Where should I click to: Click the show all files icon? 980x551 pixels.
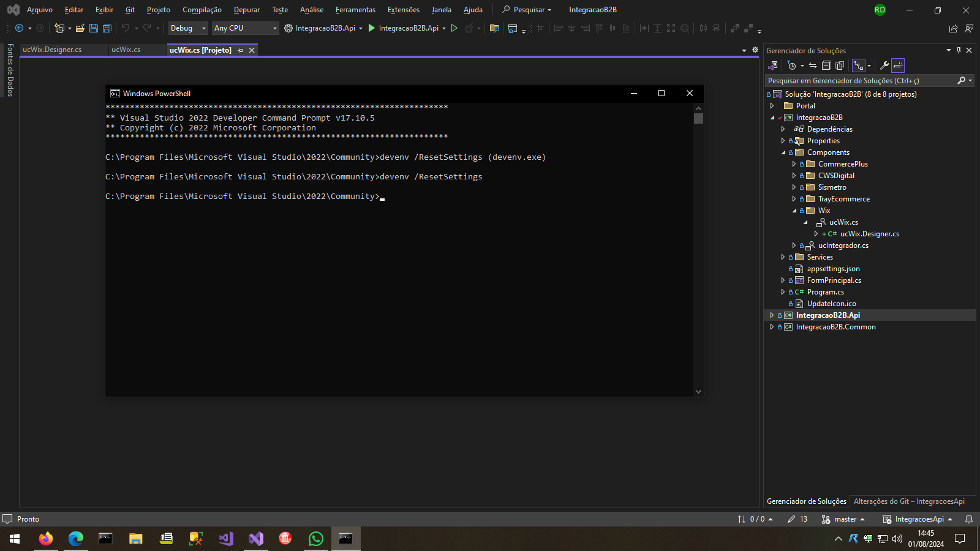[x=840, y=66]
